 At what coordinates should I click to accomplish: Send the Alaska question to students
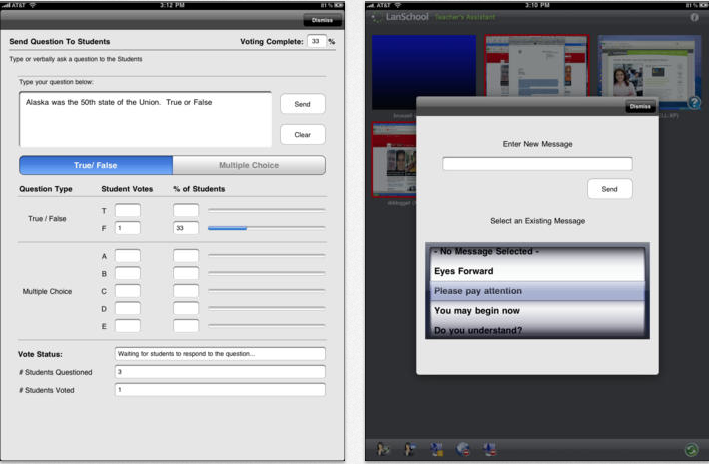coord(303,104)
